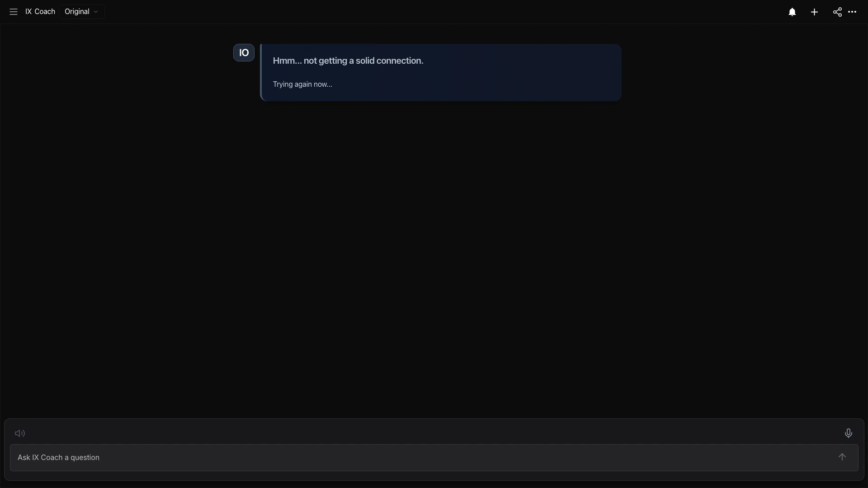
Task: Click the IX Coach title
Action: coord(40,12)
